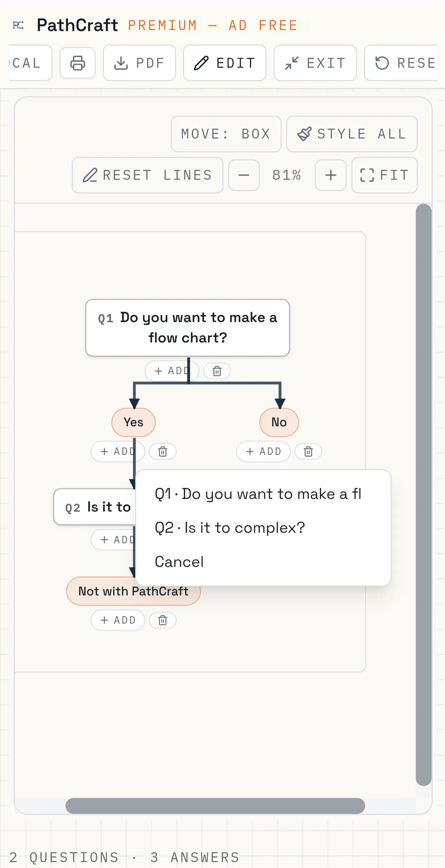
Task: Fit the chart to view
Action: 384,175
